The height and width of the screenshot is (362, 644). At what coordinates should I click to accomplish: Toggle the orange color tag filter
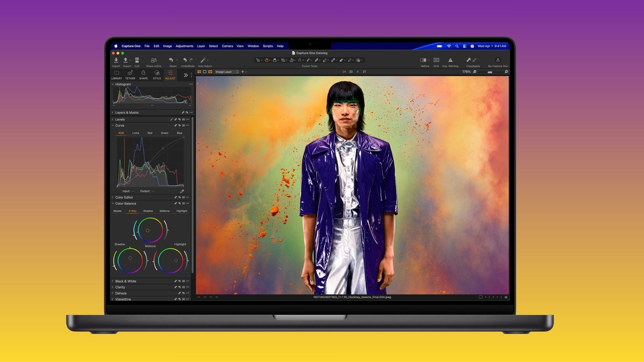tap(344, 72)
